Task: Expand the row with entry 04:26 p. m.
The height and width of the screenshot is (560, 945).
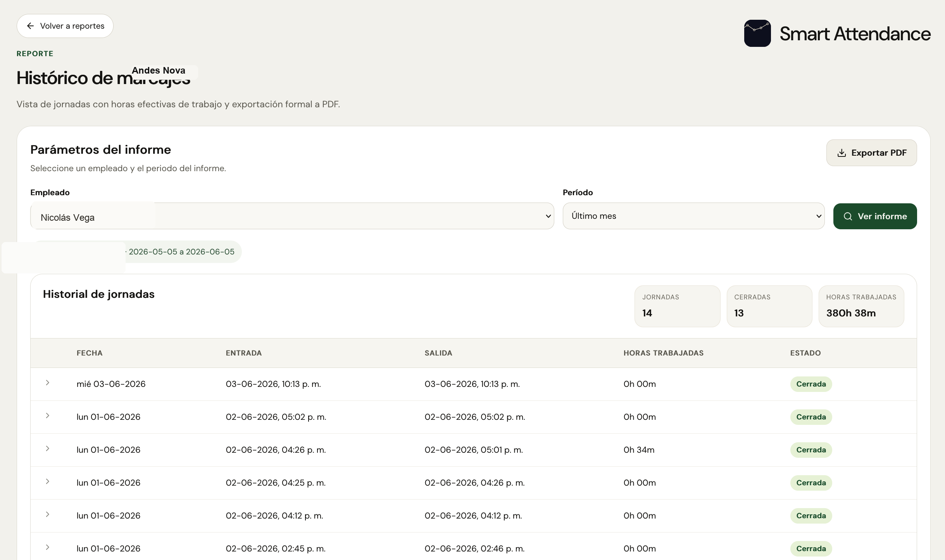Action: 47,449
